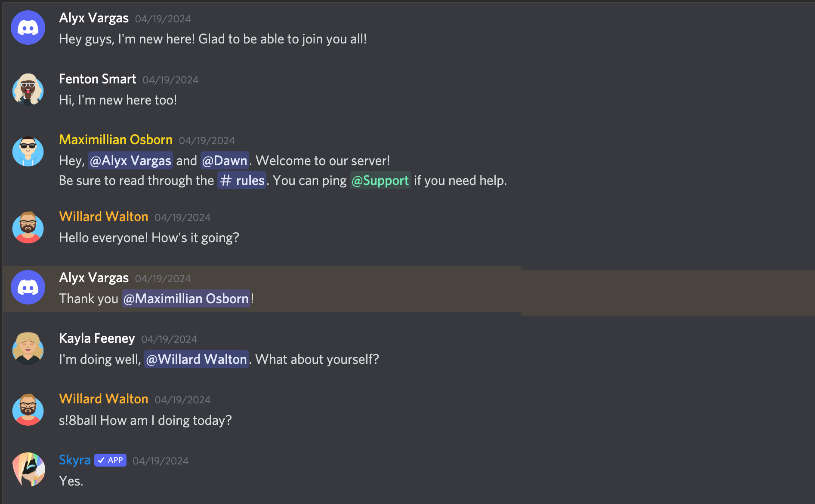Click Maximillian Osborn's sunglasses avatar
Screen dimensions: 815x504
[28, 151]
